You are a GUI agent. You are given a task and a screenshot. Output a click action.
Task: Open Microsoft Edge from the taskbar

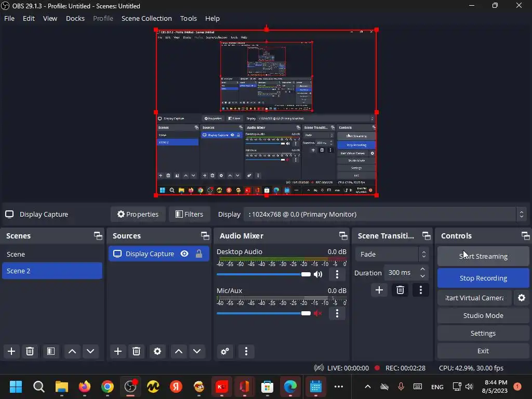click(290, 387)
